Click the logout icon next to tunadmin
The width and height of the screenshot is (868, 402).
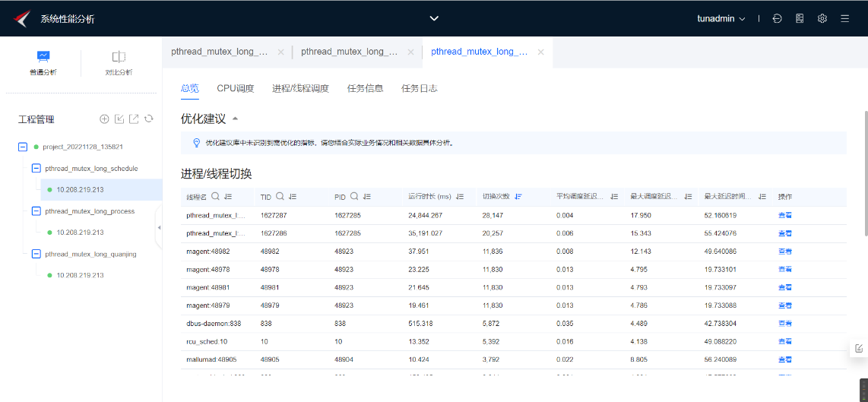[778, 18]
